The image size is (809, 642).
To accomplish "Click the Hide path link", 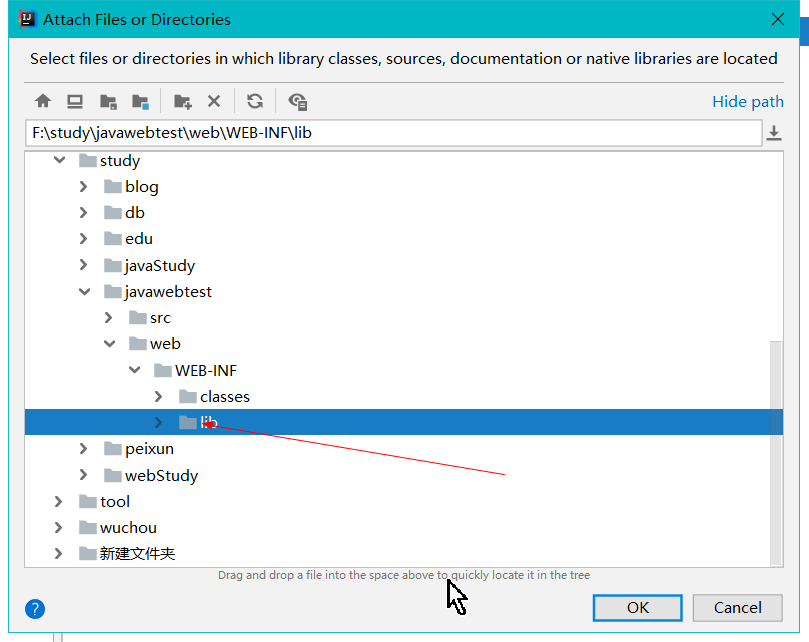I will pos(748,102).
